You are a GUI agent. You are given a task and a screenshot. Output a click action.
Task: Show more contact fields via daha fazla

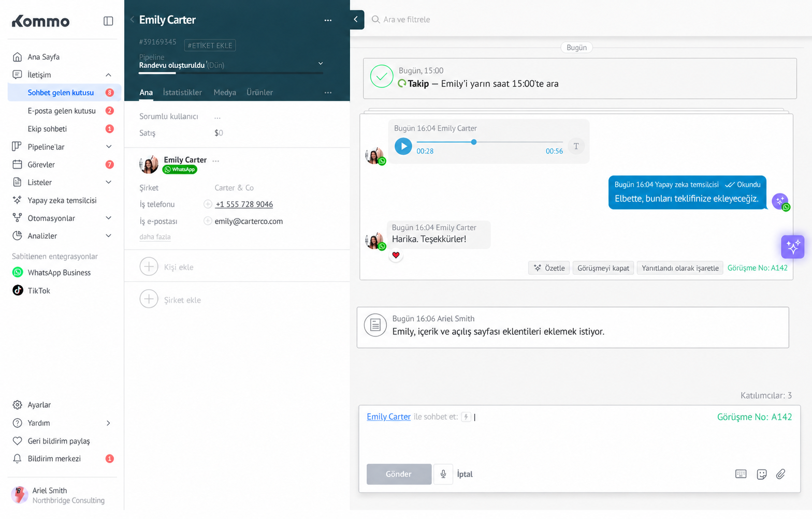[155, 237]
